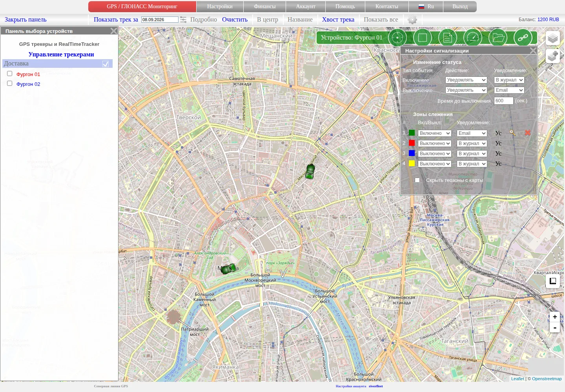
Task: Close the Панель выбора устройств panel
Action: click(x=114, y=31)
